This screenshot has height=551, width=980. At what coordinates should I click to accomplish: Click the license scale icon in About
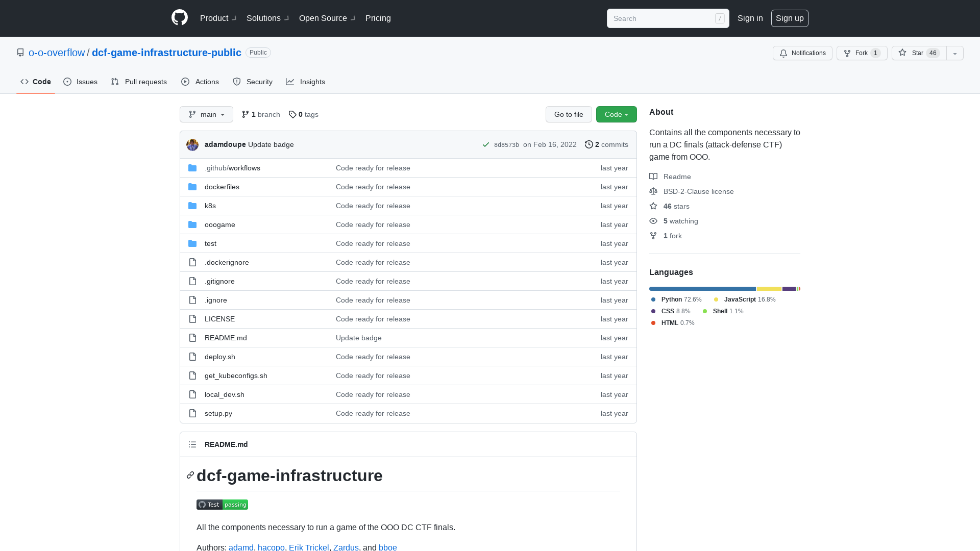tap(653, 191)
